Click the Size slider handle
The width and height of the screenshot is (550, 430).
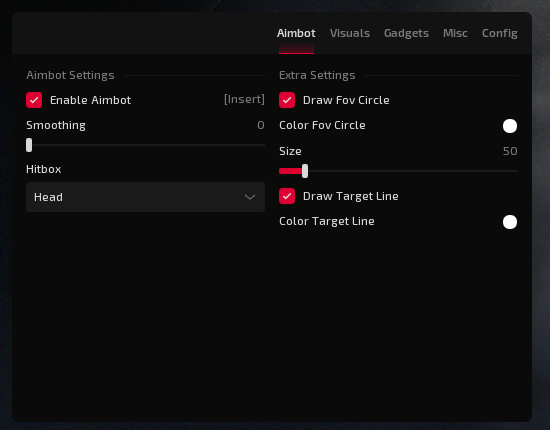coord(305,171)
